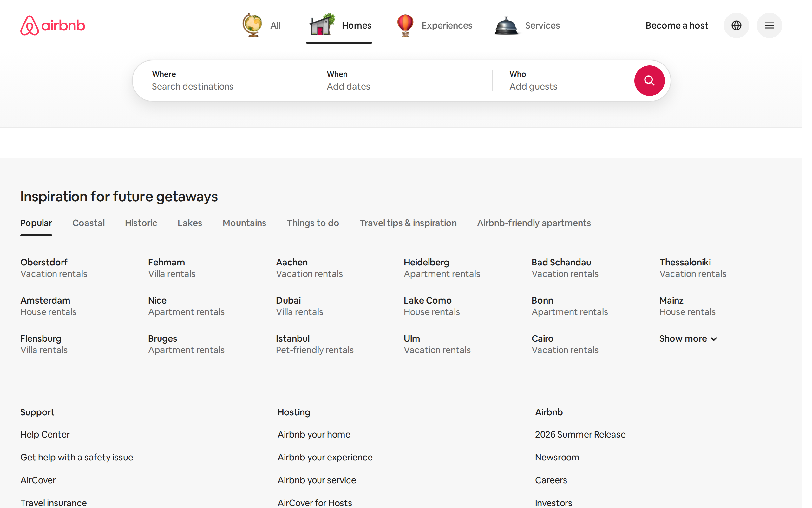The width and height of the screenshot is (812, 508).
Task: Open the When add dates field
Action: point(401,81)
